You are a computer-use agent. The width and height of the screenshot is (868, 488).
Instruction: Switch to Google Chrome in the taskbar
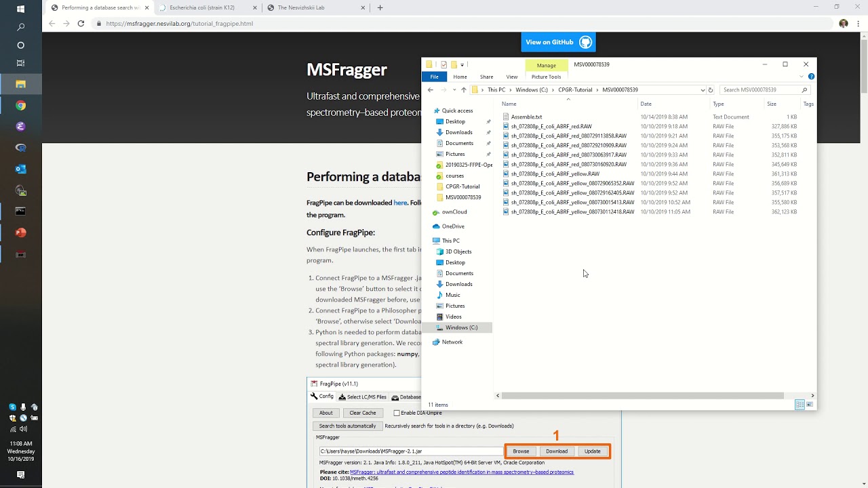click(20, 105)
